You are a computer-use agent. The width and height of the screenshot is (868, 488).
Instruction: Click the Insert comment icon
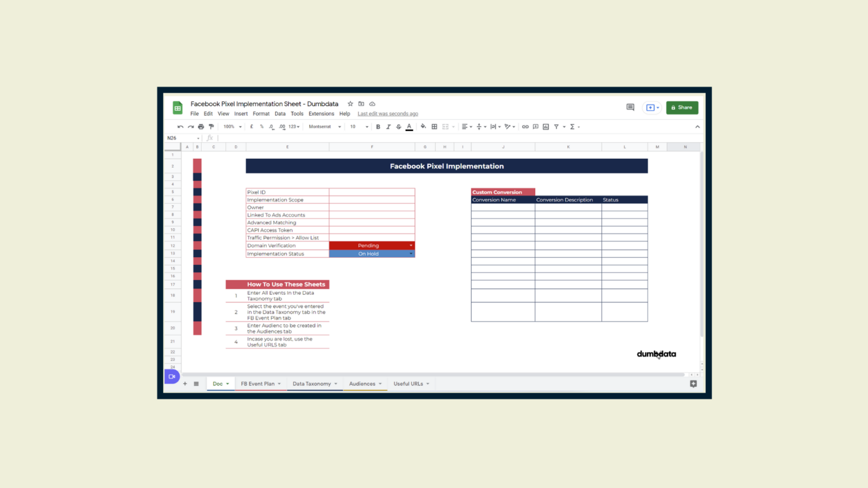[535, 127]
